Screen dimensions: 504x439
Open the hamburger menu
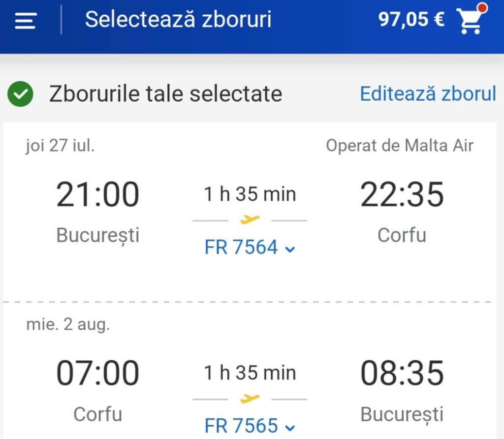[26, 21]
